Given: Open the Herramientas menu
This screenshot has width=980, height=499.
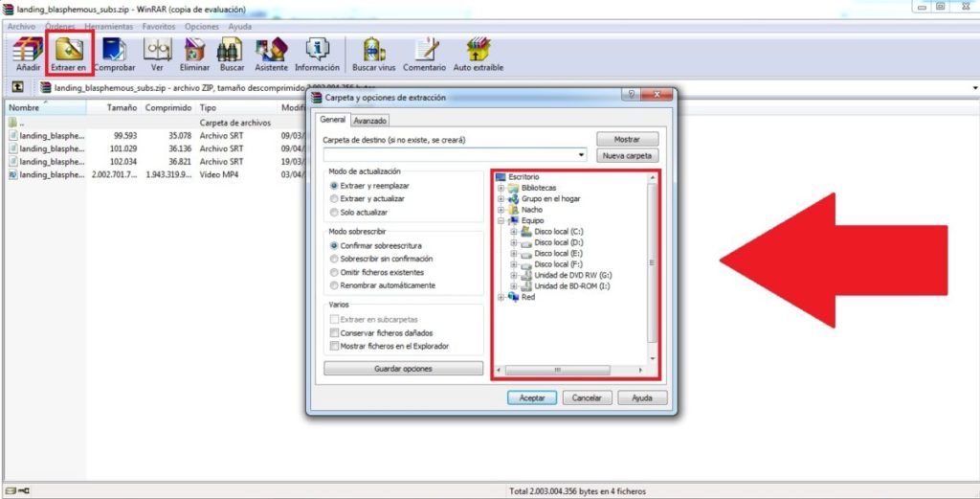Looking at the screenshot, I should 108,27.
